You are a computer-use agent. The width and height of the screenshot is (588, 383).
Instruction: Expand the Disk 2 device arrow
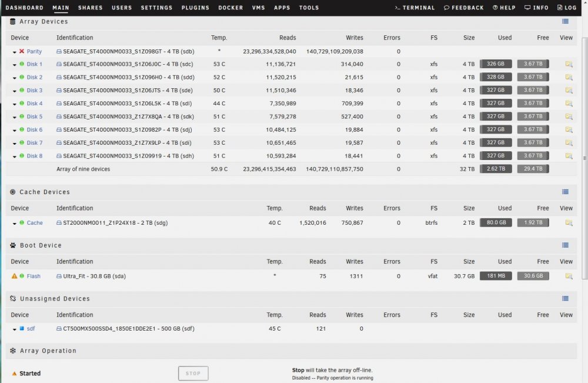point(14,78)
